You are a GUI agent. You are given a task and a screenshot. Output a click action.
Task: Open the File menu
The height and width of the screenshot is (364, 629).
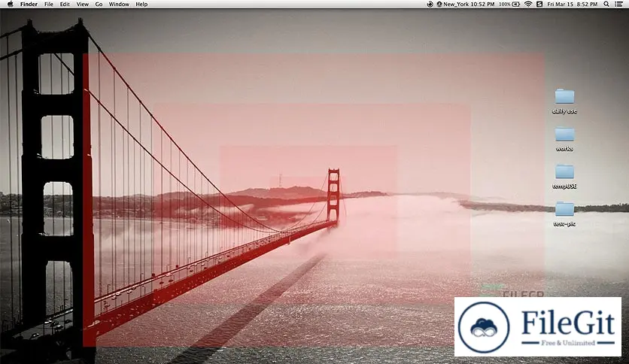(x=49, y=4)
